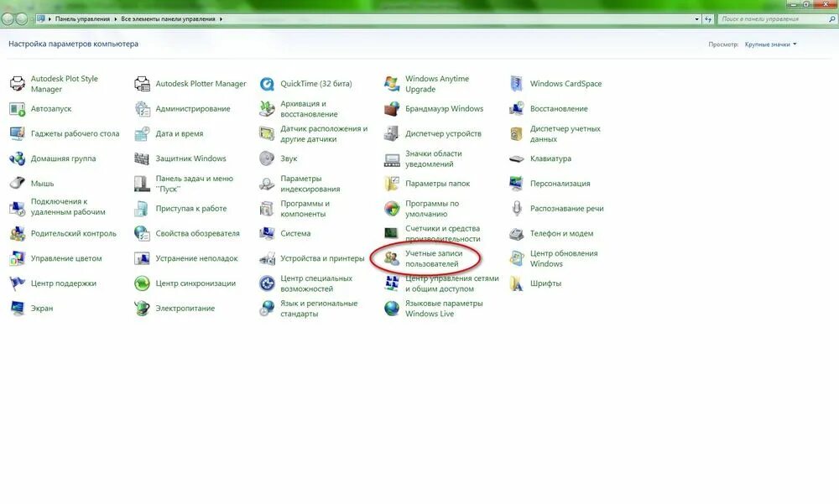The image size is (839, 504).
Task: Open the Электропитание icon
Action: 142,308
